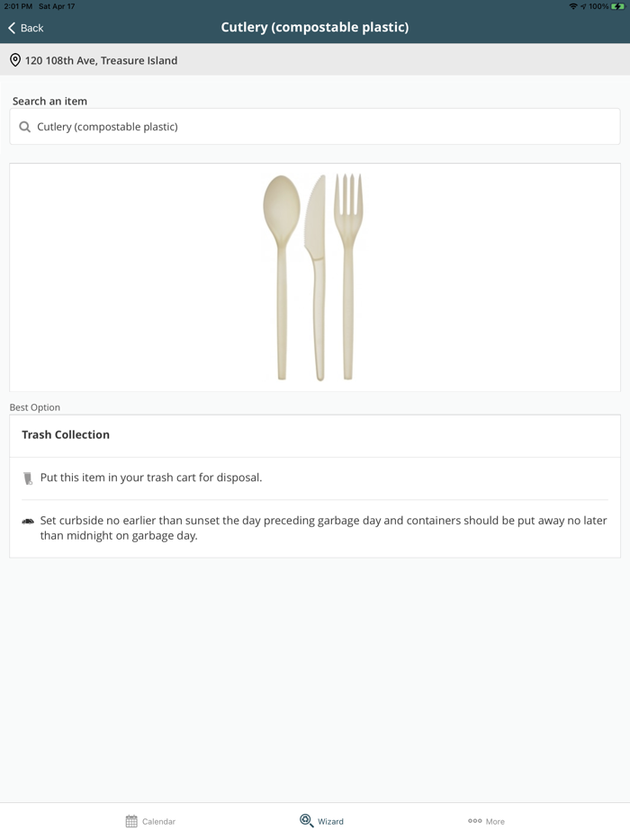The image size is (630, 840).
Task: Tap the location pin icon
Action: 15,60
